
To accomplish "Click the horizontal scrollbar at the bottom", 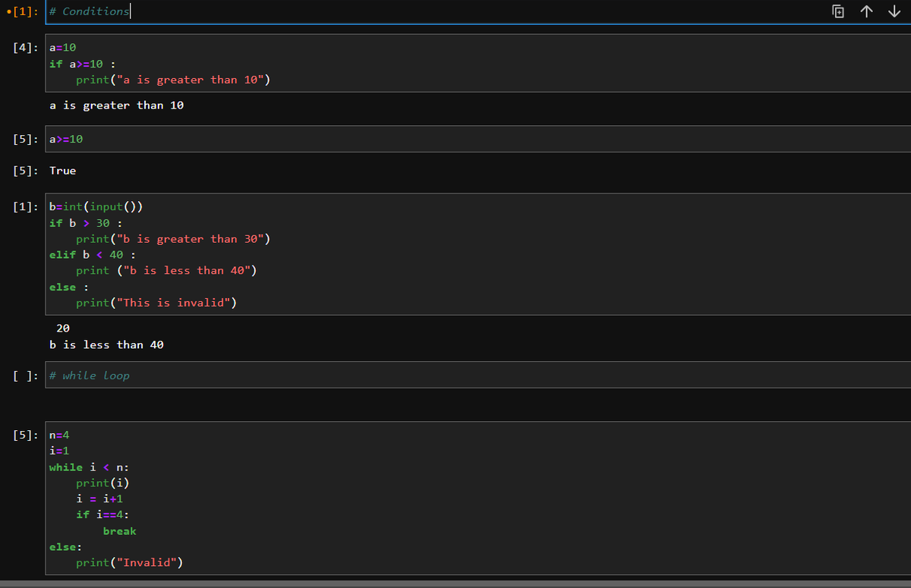I will 455,584.
